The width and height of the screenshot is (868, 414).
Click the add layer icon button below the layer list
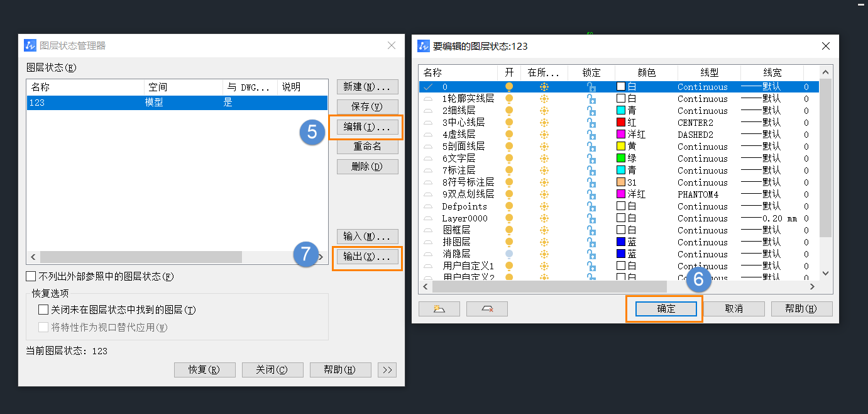(439, 309)
